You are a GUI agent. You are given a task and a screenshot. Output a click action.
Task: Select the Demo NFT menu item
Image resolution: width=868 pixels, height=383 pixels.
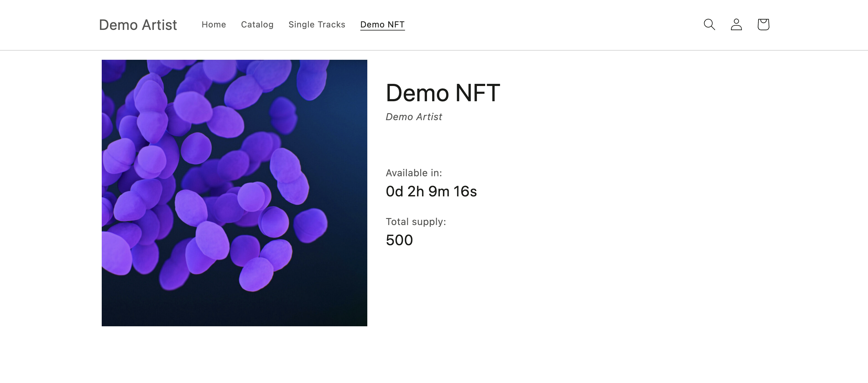pyautogui.click(x=383, y=25)
